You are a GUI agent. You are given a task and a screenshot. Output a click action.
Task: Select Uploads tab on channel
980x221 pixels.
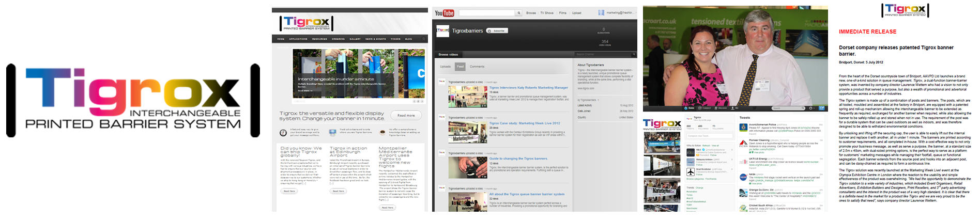[x=445, y=66]
